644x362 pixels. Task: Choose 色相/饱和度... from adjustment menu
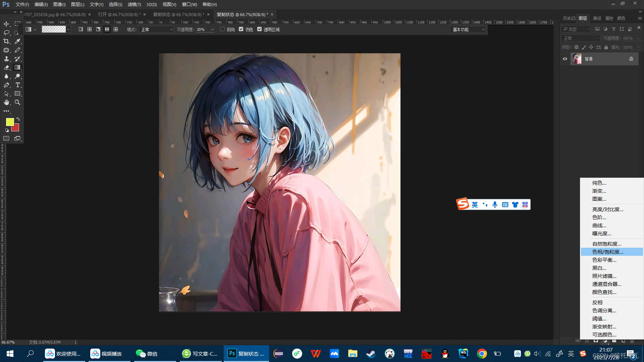click(x=612, y=252)
